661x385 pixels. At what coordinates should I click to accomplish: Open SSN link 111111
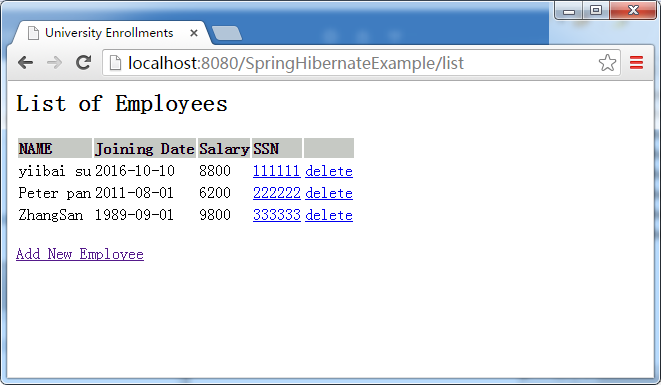coord(277,171)
